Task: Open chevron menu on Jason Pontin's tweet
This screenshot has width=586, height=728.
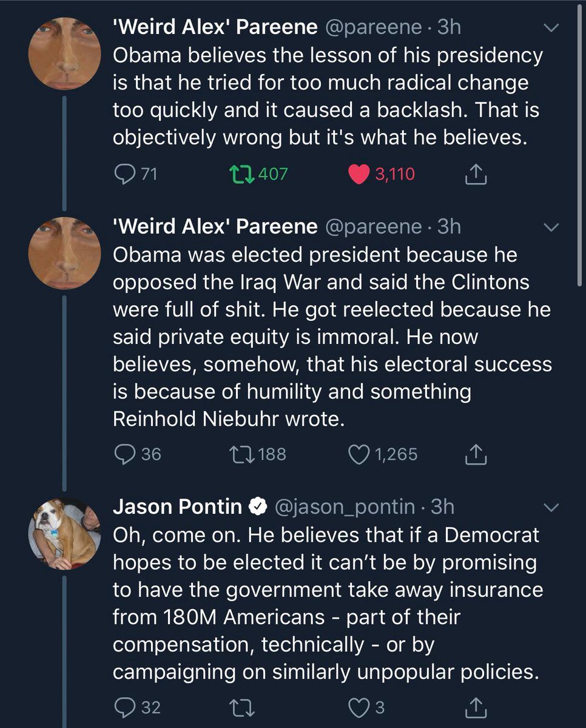Action: (x=551, y=508)
